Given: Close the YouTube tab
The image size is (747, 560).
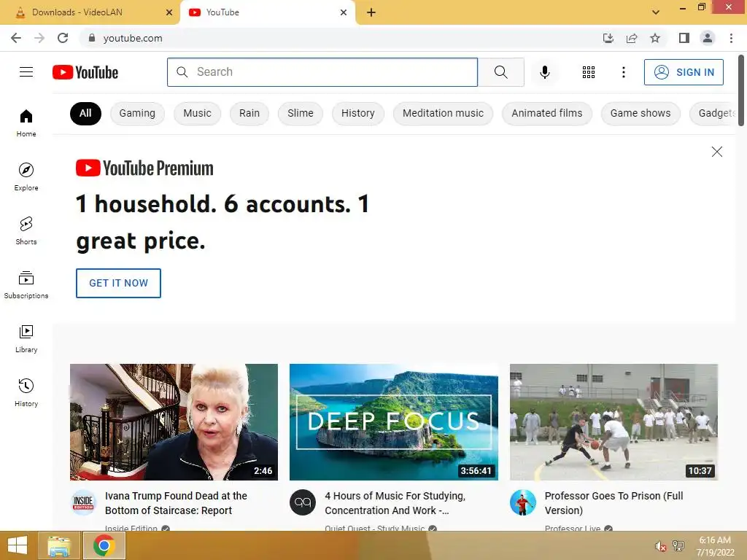Looking at the screenshot, I should pyautogui.click(x=344, y=12).
